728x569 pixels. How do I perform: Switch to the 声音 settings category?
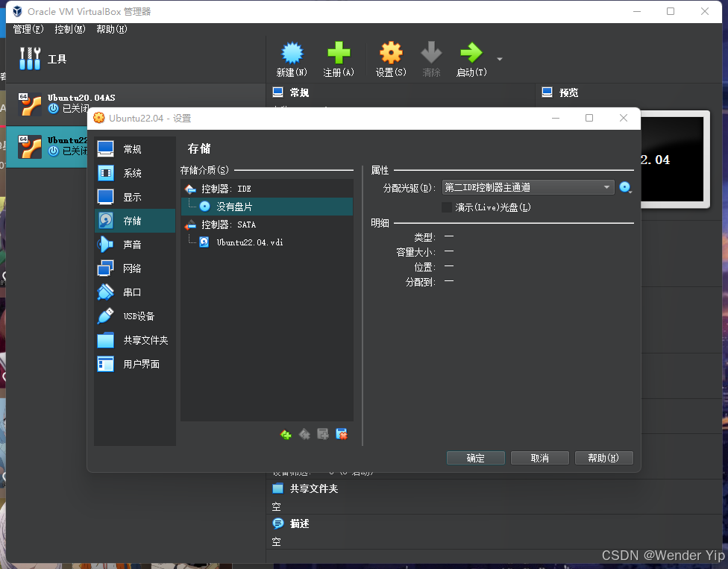tap(135, 245)
